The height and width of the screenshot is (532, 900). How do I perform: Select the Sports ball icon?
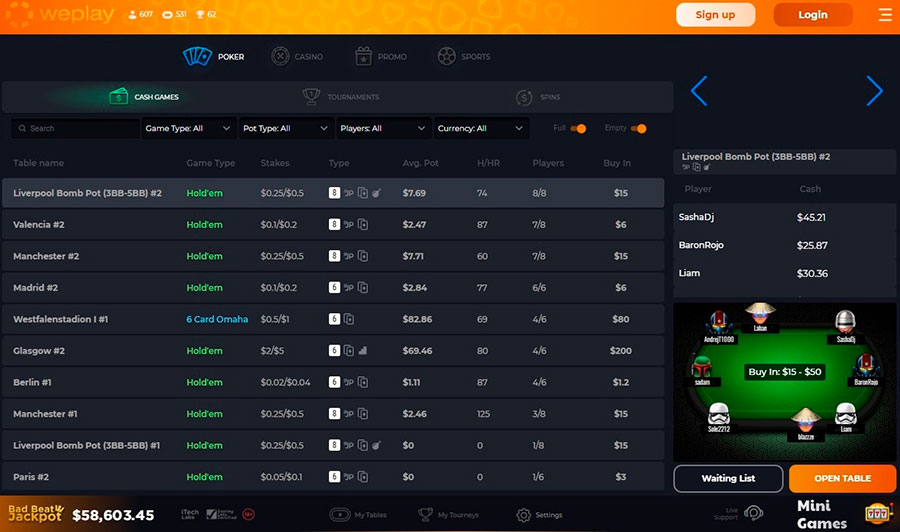(446, 57)
